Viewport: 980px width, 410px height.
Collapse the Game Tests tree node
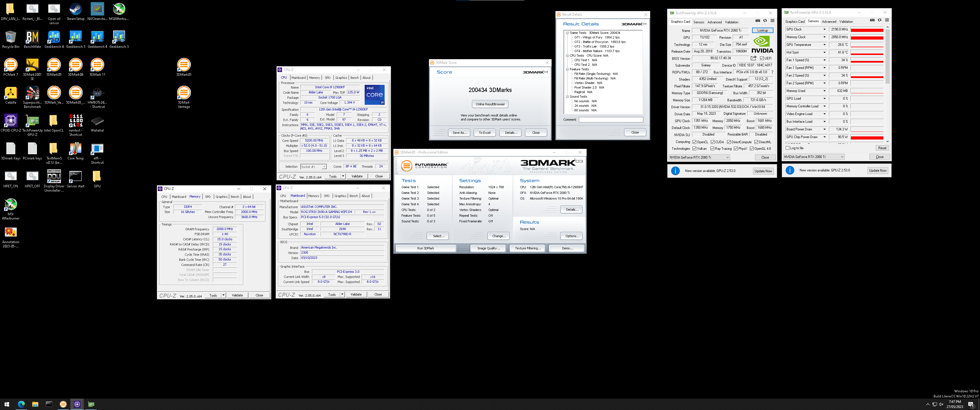pos(567,33)
